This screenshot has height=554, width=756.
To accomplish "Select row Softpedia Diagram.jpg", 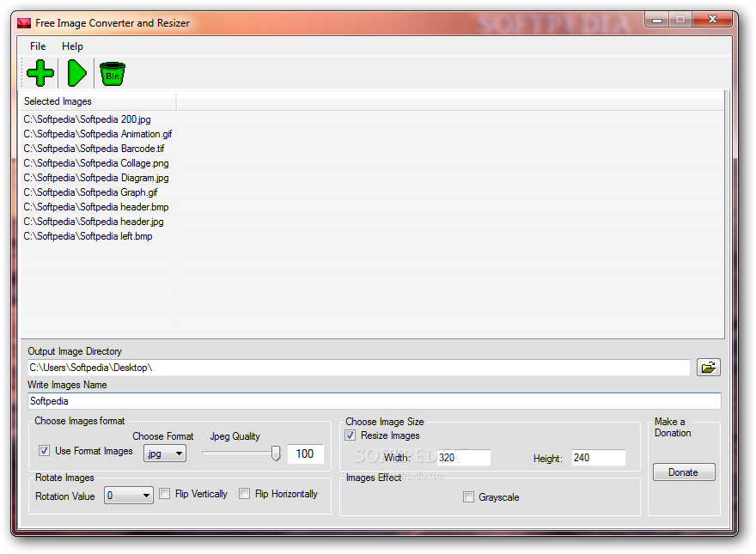I will (98, 178).
